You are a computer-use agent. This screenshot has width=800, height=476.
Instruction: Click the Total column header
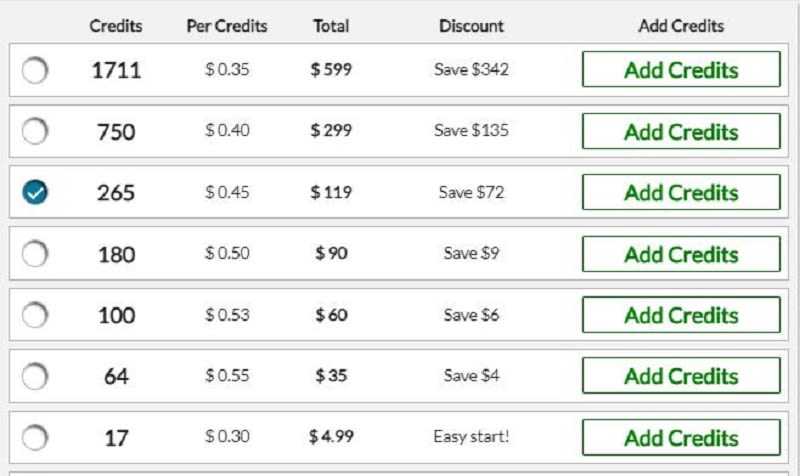(331, 26)
